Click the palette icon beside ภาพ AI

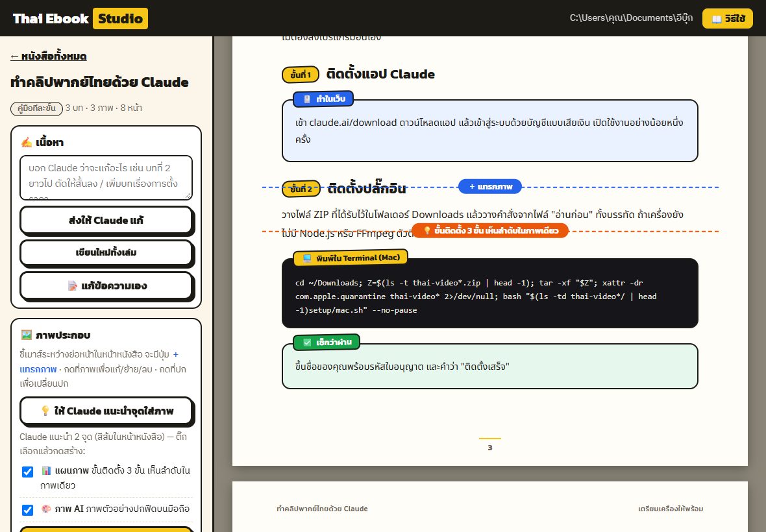pos(46,509)
